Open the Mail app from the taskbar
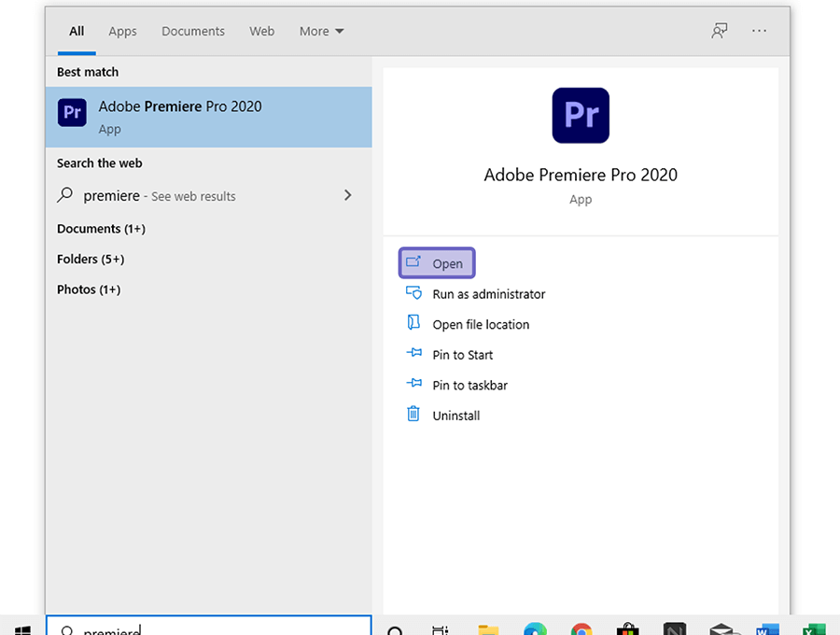This screenshot has width=840, height=635. coord(721,629)
